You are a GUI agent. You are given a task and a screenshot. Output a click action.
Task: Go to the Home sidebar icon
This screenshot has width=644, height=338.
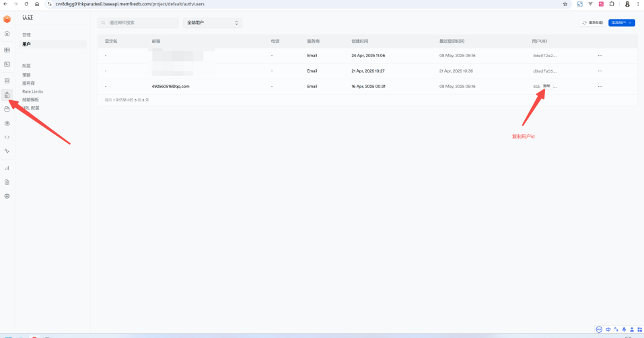7,33
